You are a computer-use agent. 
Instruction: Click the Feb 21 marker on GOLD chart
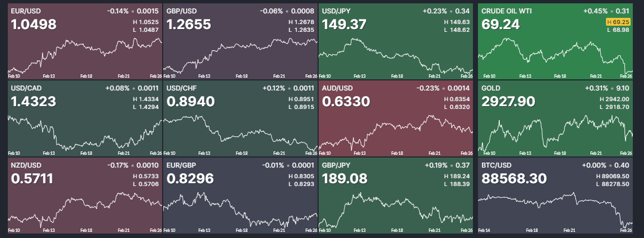tap(596, 153)
